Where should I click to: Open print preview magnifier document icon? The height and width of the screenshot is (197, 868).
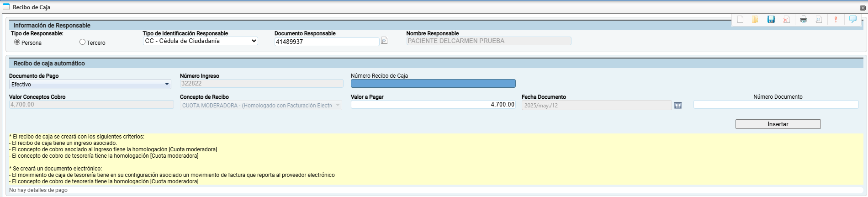[819, 20]
